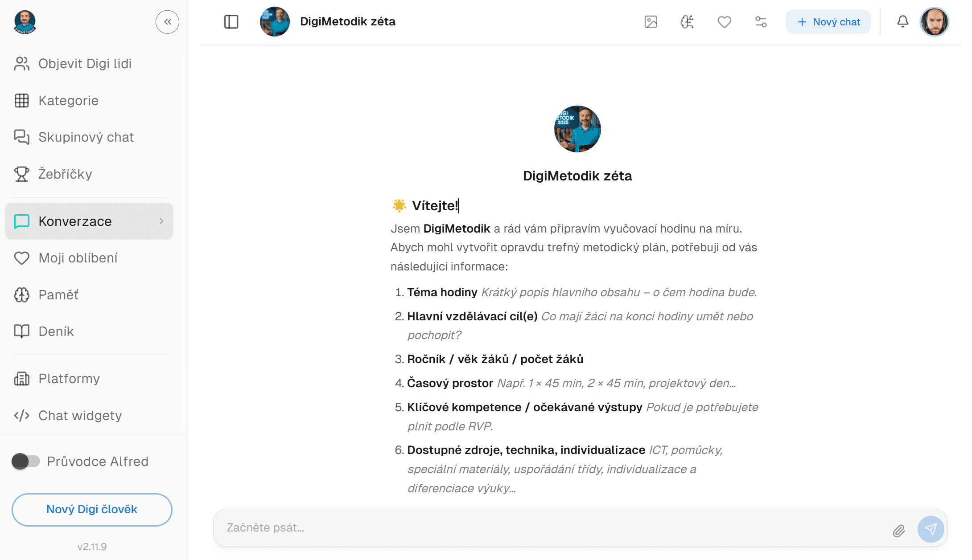Send a message with the paper plane icon
The width and height of the screenshot is (972, 560).
931,530
